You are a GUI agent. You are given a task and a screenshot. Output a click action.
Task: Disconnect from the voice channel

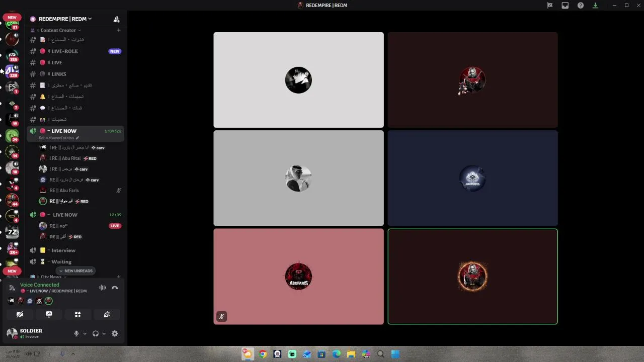115,288
